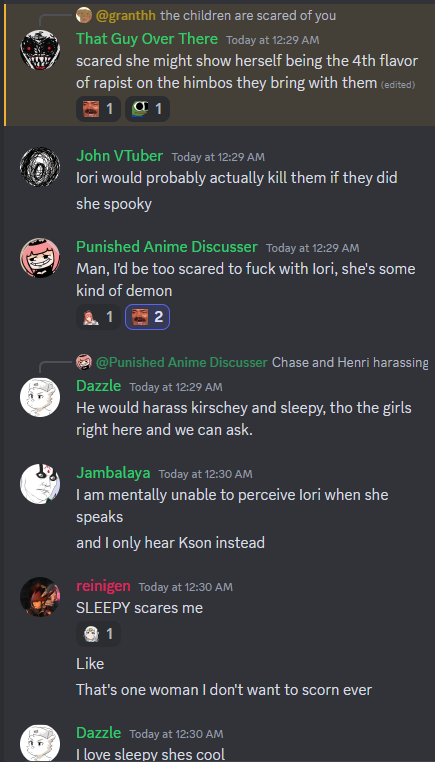Toggle the anime girl reaction showing 1
The height and width of the screenshot is (762, 435).
(98, 317)
